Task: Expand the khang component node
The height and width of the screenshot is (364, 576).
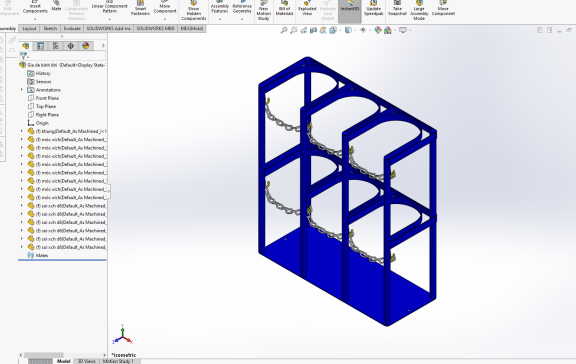Action: (x=21, y=131)
